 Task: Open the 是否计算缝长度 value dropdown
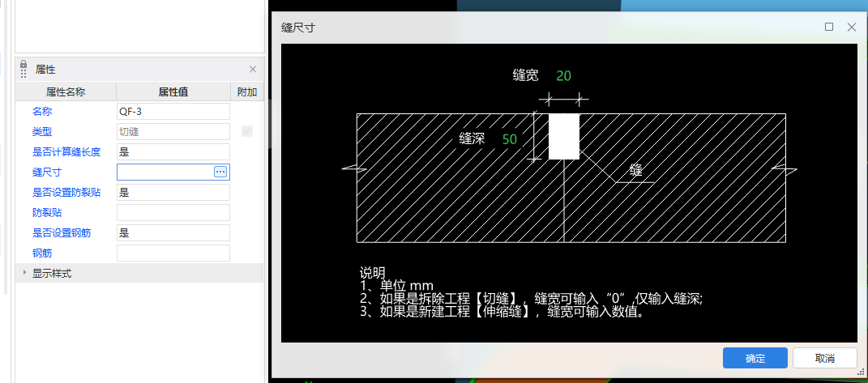pos(173,151)
